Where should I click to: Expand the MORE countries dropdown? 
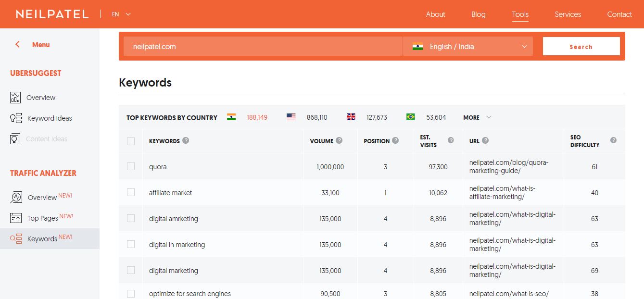477,117
